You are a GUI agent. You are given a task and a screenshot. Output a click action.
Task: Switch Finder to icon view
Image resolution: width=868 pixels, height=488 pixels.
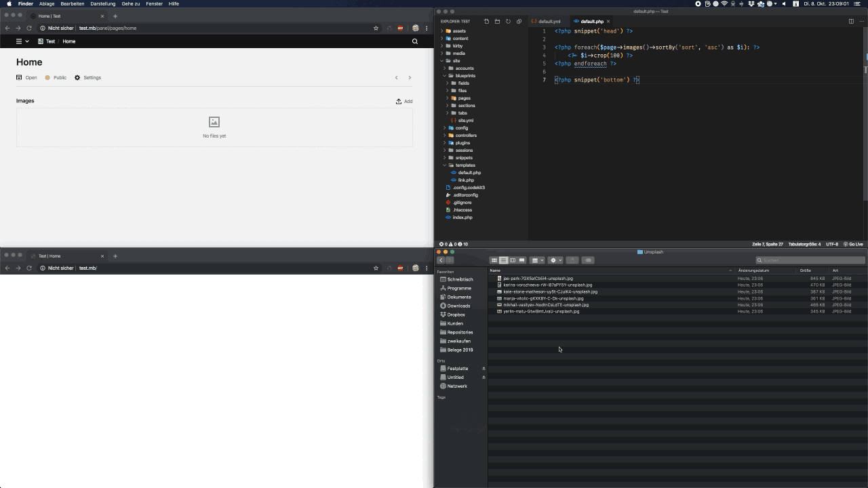(494, 260)
